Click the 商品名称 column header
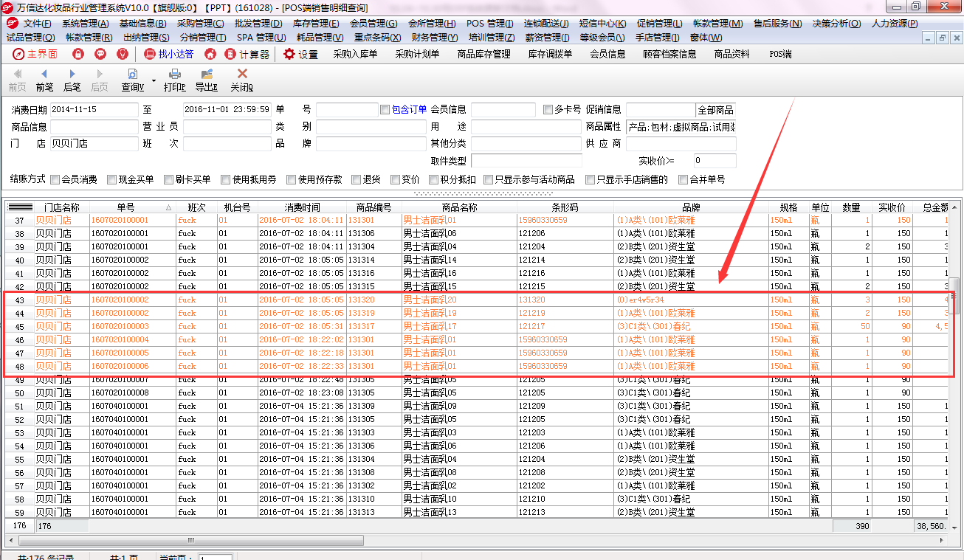 point(459,207)
